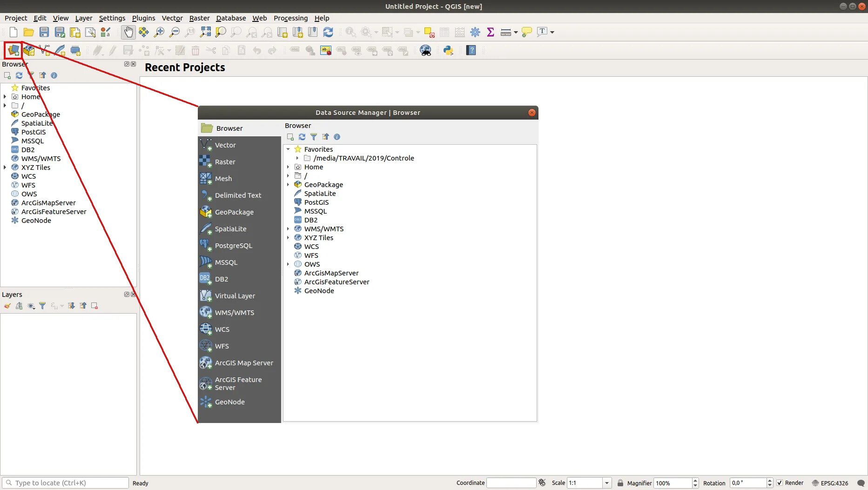Switch to Delimited Text tab in Data Source Manager
Screen dimensions: 868x490
(x=239, y=195)
